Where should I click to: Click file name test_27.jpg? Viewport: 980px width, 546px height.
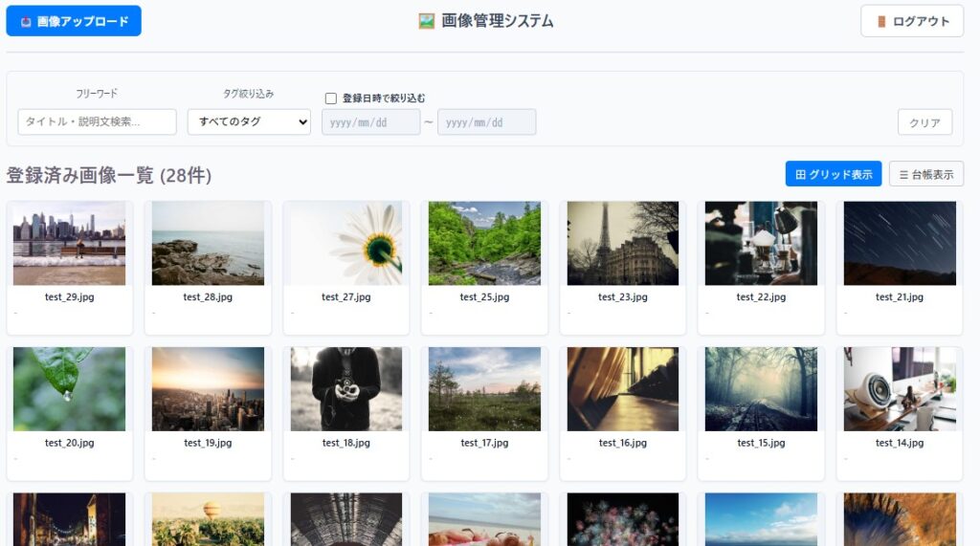coord(346,296)
